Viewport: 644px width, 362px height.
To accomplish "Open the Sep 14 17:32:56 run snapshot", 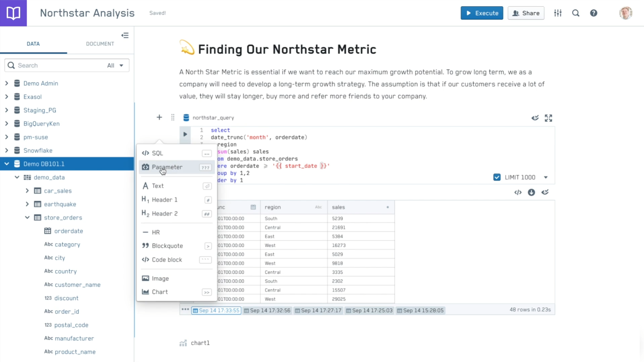I will 267,310.
